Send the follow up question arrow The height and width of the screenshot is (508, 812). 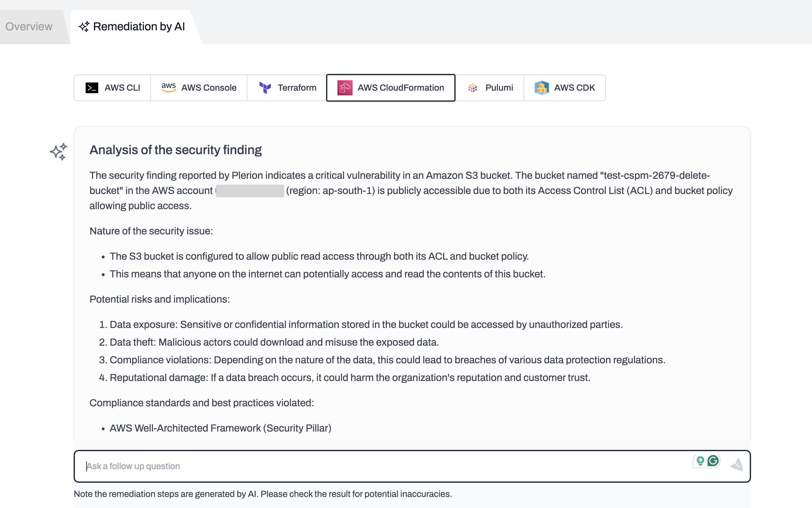(736, 464)
